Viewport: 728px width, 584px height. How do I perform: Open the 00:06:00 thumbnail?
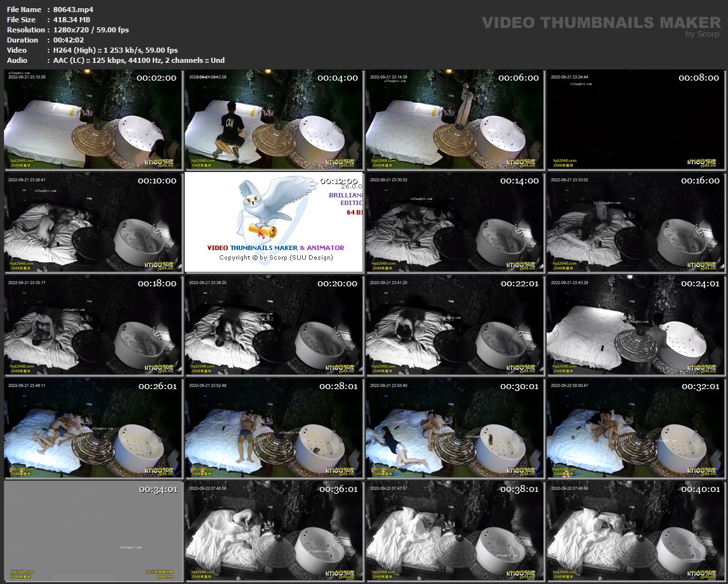(x=454, y=119)
